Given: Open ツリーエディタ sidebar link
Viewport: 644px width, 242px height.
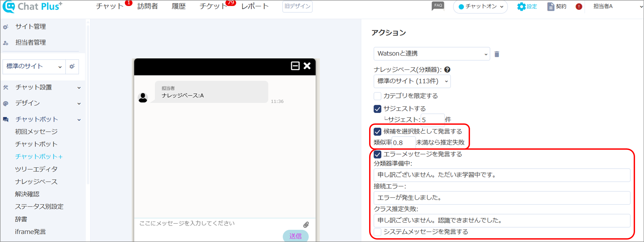Looking at the screenshot, I should click(36, 169).
